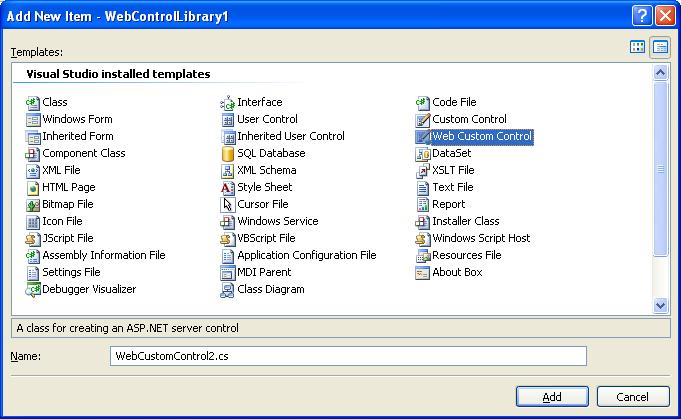Select Assembly Information File icon
The image size is (681, 419).
pos(33,256)
